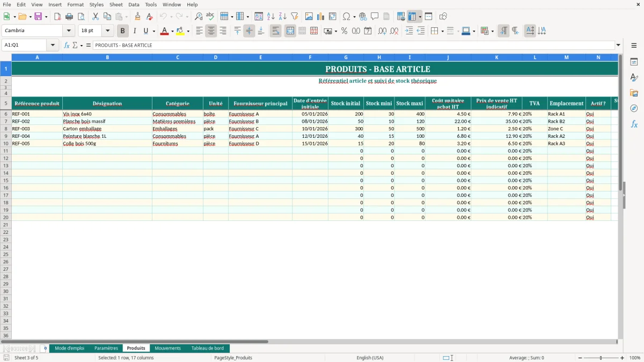Toggle print preview
The image size is (644, 362).
81,17
